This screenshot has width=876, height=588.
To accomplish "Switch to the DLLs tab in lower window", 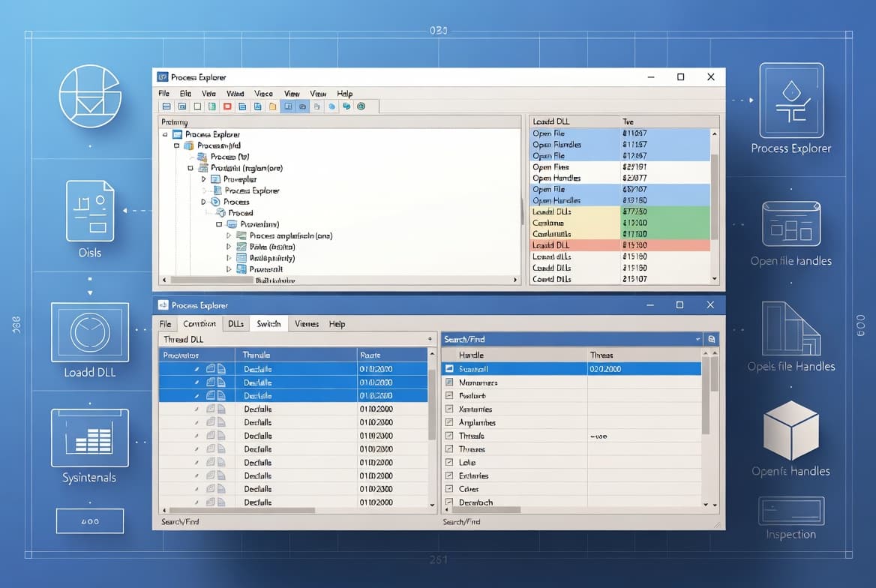I will click(235, 324).
